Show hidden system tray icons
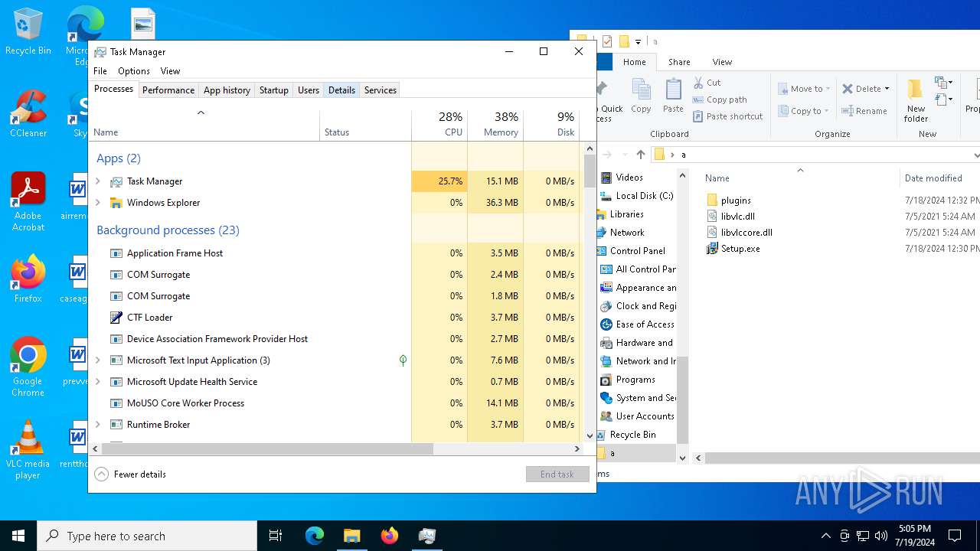The image size is (980, 551). (825, 536)
